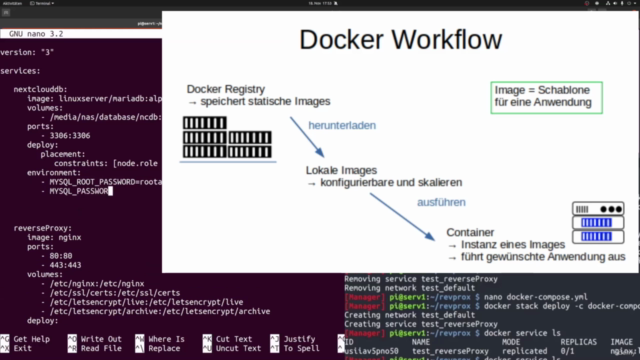Click the /etc/letsencrypt/archive volume line
Image resolution: width=640 pixels, height=360 pixels.
click(x=155, y=311)
